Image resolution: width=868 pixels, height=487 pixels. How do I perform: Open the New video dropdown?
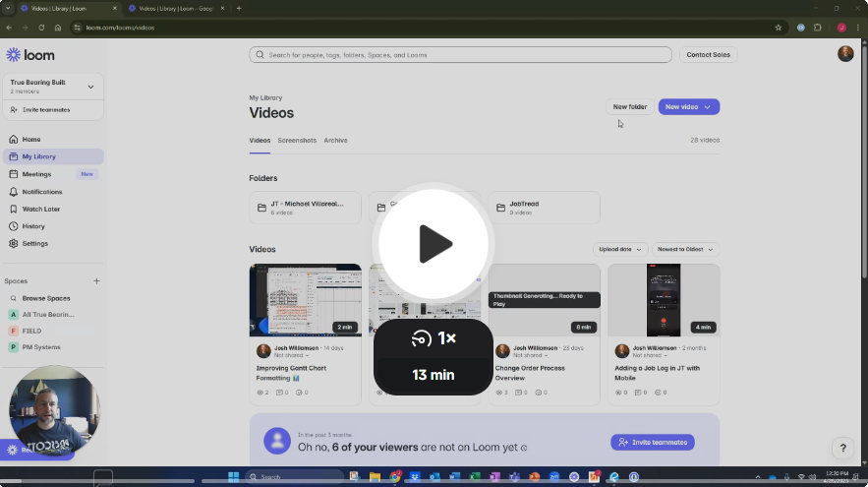point(689,106)
